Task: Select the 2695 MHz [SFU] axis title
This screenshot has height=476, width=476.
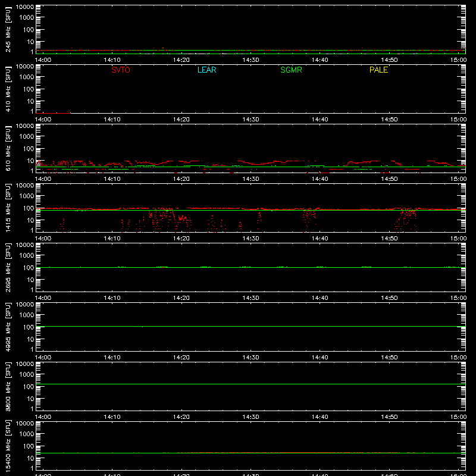Action: [x=8, y=268]
